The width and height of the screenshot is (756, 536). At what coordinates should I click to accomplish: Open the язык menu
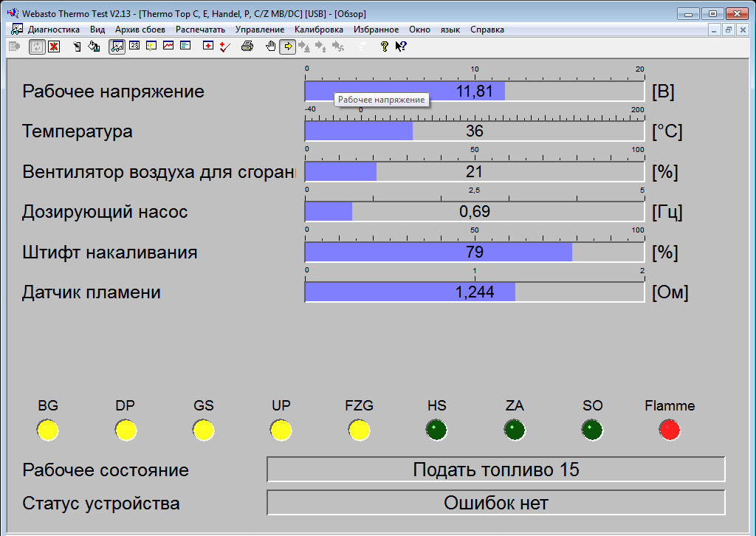coord(450,30)
